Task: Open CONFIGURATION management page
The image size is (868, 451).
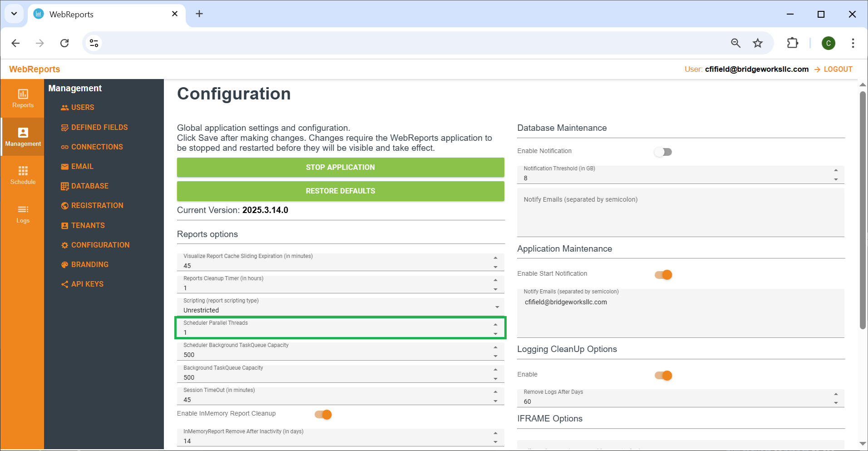Action: (x=100, y=245)
